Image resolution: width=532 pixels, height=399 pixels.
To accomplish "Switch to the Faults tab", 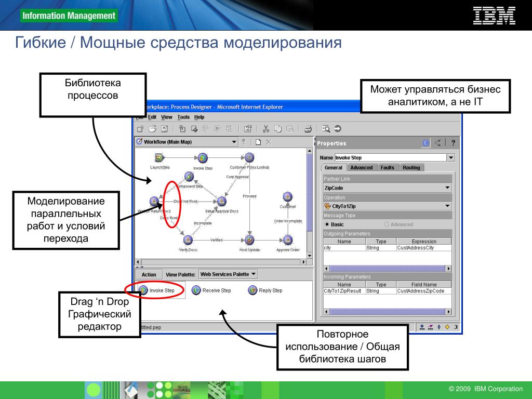I will tap(388, 168).
